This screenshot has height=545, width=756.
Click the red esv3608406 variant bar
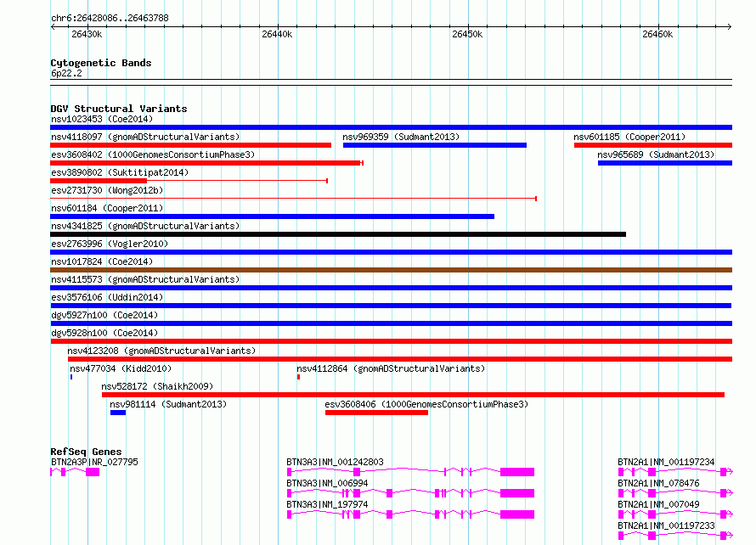pyautogui.click(x=376, y=413)
